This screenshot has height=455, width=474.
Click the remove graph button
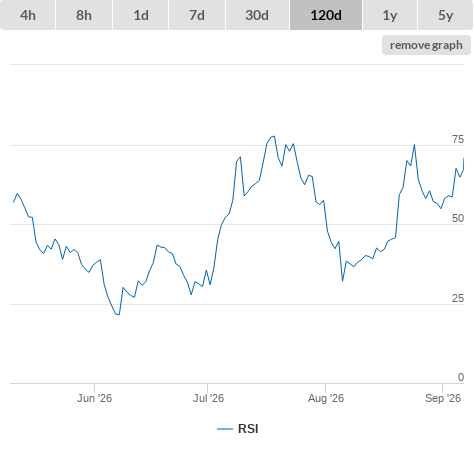click(x=426, y=45)
